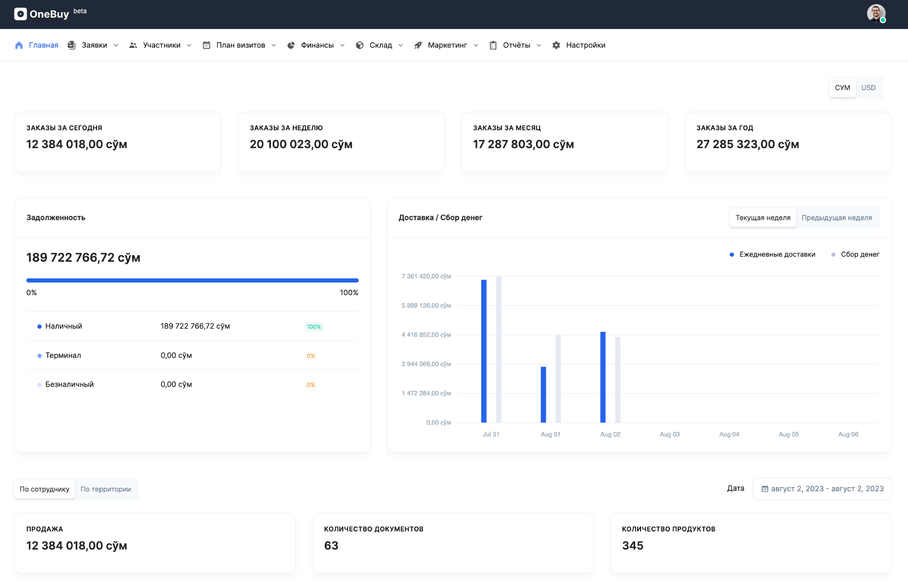Toggle Ежедневные доставки legend series

[x=772, y=255]
